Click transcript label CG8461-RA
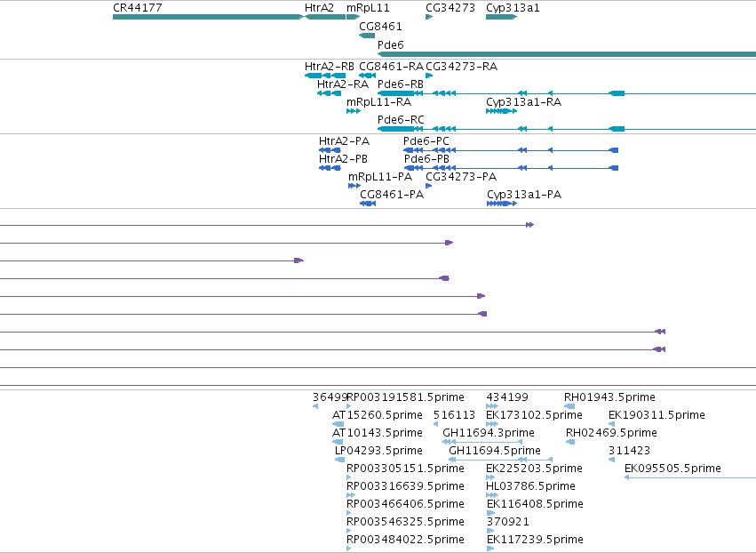This screenshot has height=553, width=756. pos(392,66)
